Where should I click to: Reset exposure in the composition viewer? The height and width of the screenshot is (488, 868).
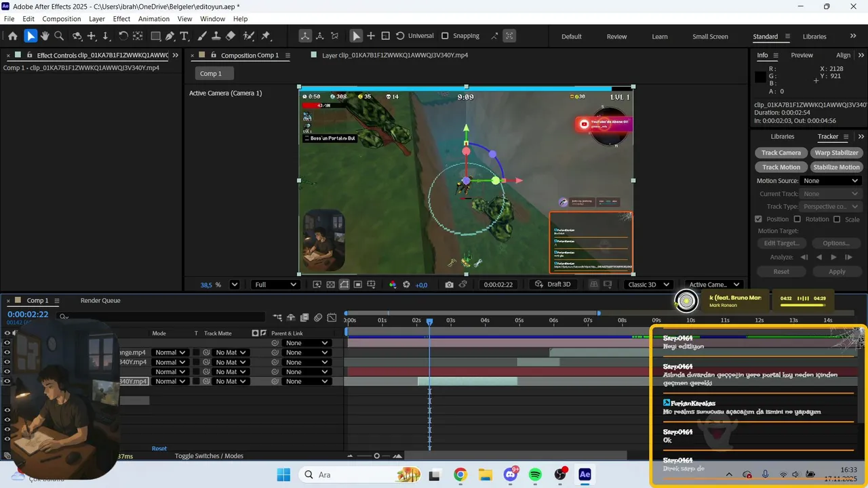(x=406, y=285)
